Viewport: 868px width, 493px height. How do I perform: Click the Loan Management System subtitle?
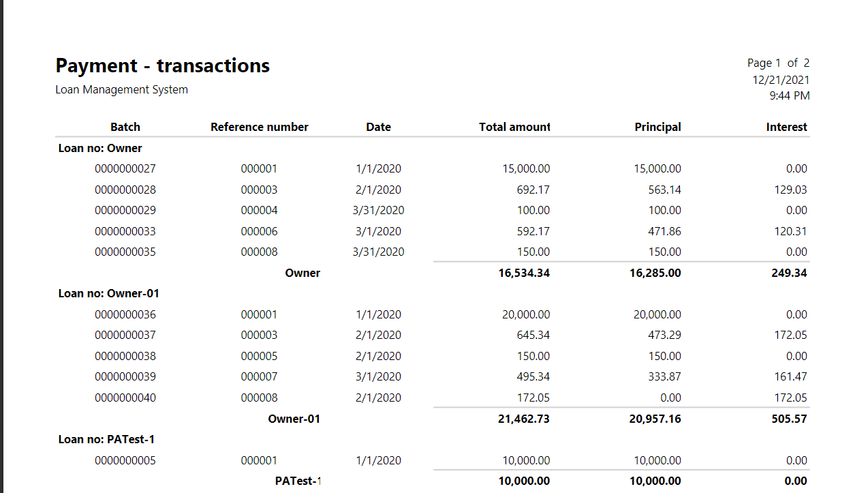click(x=121, y=89)
